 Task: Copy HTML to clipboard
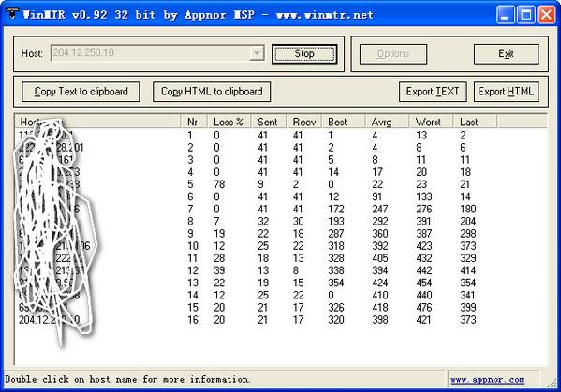click(212, 92)
